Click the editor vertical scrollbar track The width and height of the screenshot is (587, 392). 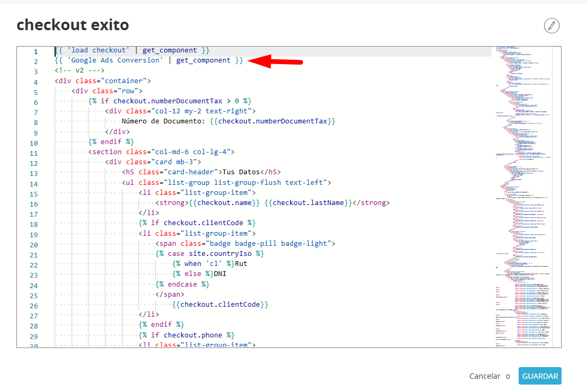coord(557,197)
